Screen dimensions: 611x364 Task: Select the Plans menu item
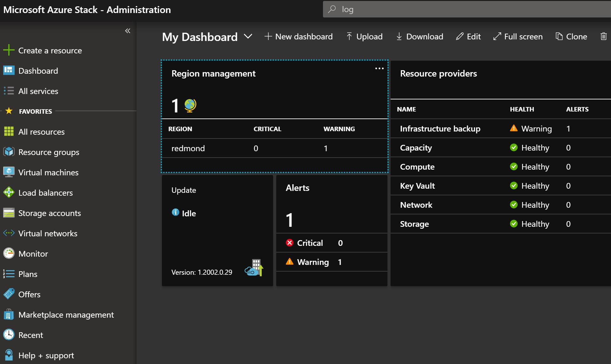click(28, 274)
